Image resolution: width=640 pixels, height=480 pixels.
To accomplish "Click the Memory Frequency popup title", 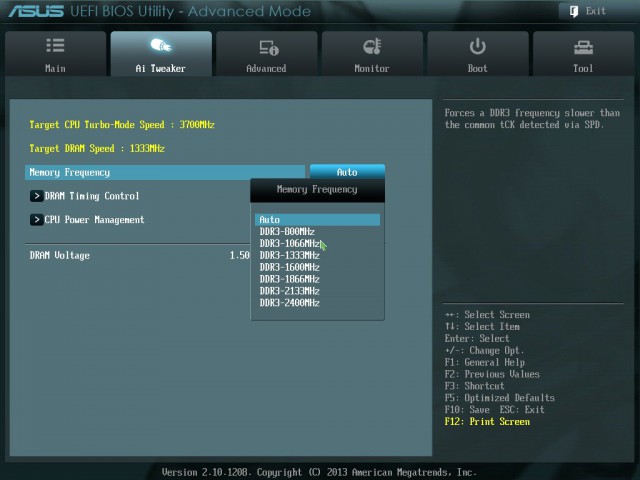I will 317,189.
